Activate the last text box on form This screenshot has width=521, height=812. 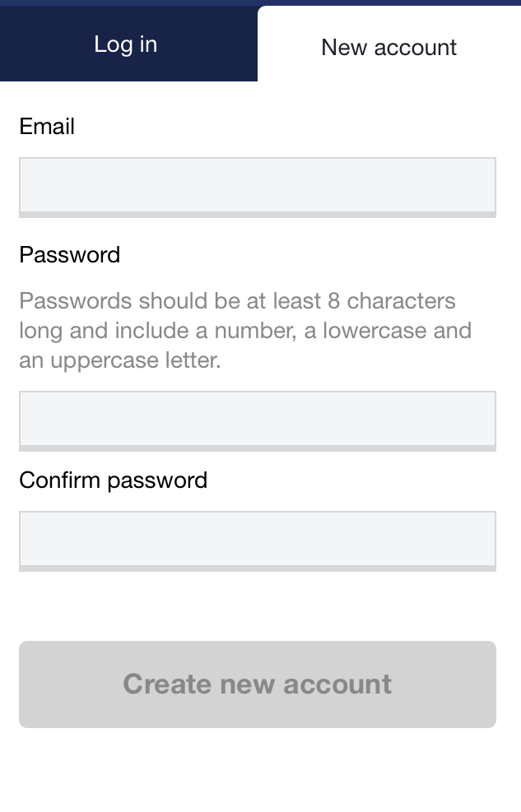coord(258,541)
